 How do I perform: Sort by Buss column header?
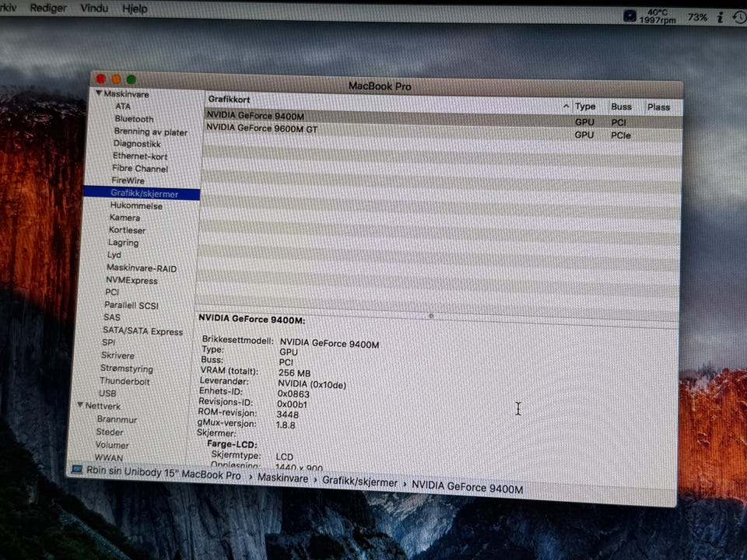pyautogui.click(x=621, y=107)
